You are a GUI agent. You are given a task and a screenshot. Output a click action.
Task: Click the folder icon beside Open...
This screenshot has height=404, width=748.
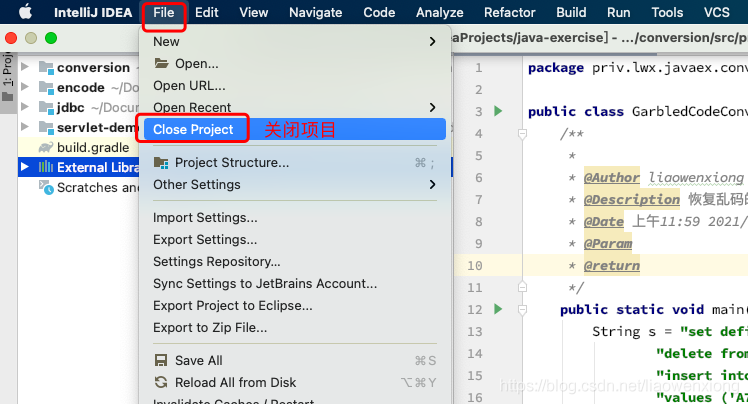(x=161, y=63)
